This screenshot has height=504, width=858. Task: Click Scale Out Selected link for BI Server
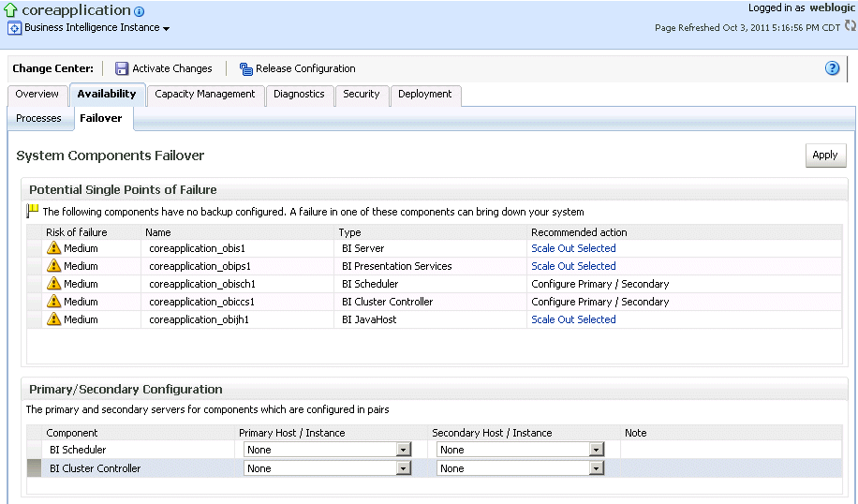[x=573, y=248]
